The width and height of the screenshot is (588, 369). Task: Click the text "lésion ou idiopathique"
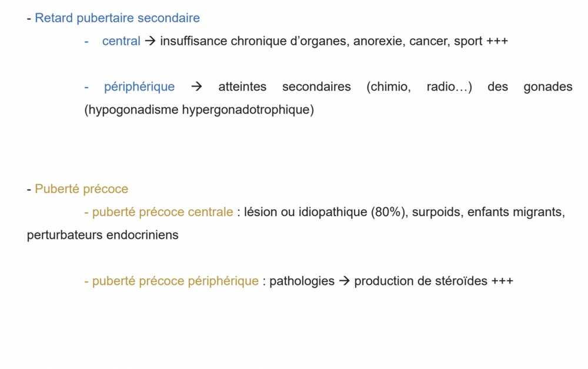305,212
